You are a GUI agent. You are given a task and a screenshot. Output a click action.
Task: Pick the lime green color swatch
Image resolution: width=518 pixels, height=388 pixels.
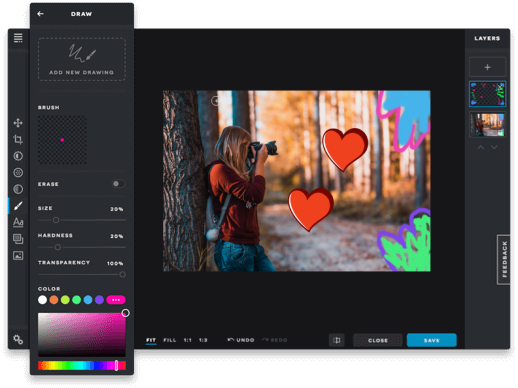point(65,300)
